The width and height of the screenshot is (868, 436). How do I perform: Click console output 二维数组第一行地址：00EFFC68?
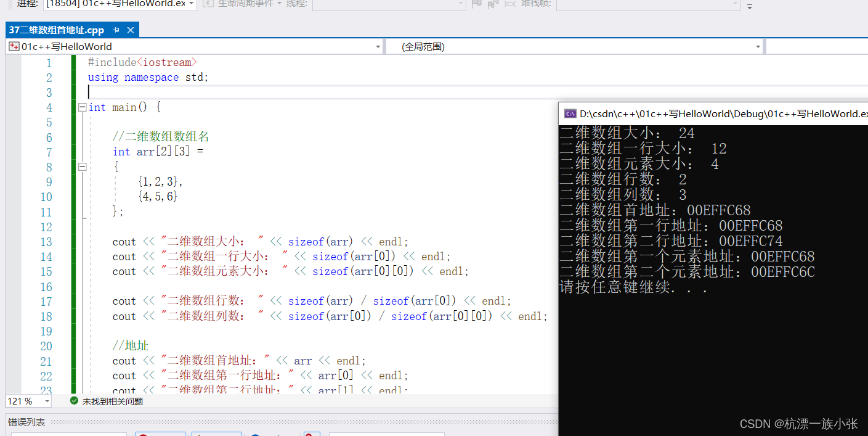pos(671,226)
